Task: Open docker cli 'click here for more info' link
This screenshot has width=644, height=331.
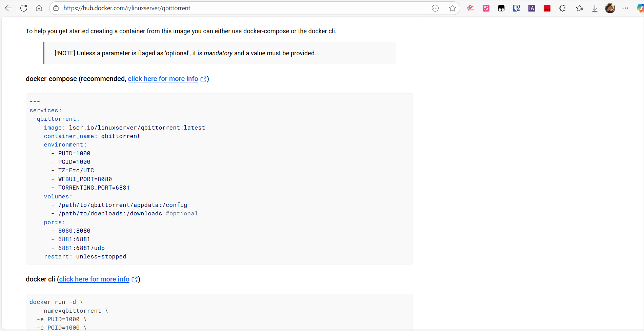Action: pos(94,279)
